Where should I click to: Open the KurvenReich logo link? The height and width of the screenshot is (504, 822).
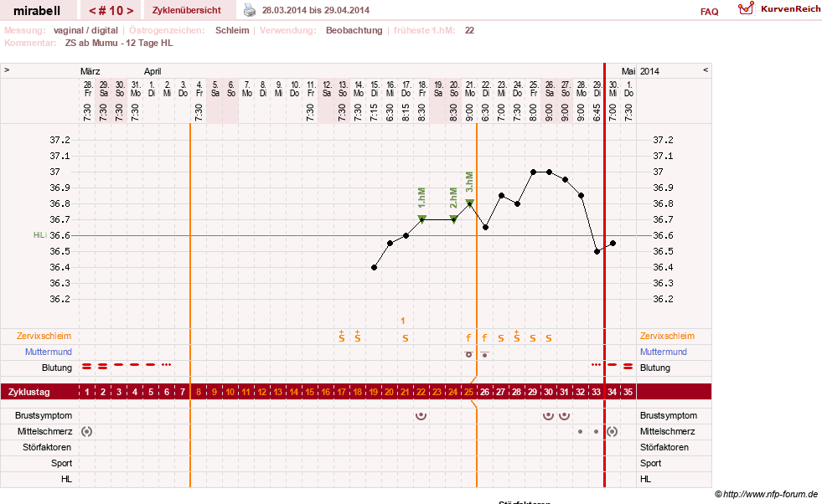pos(779,9)
